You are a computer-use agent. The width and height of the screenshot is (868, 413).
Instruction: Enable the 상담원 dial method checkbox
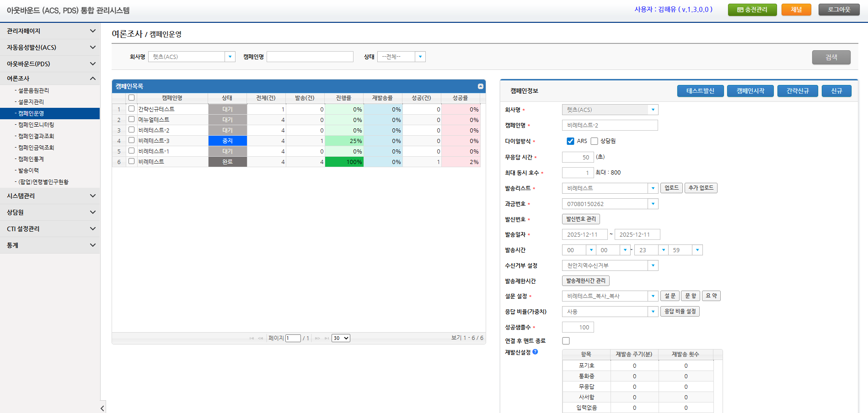tap(594, 141)
